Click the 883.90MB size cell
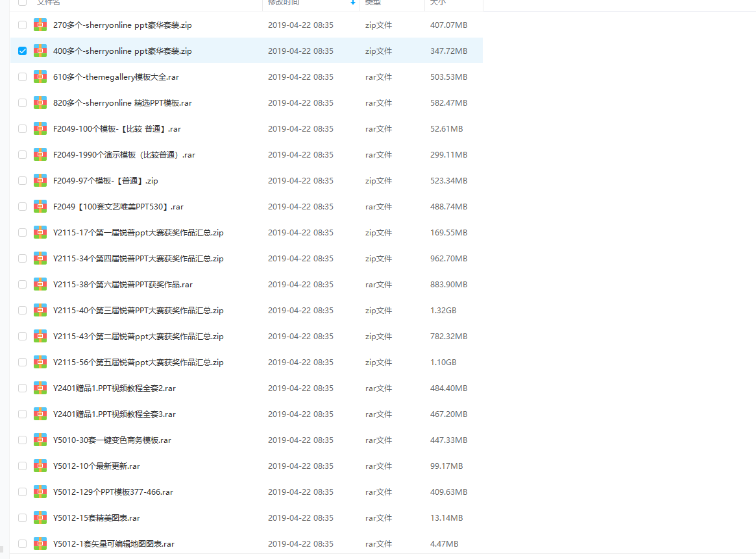This screenshot has width=756, height=559. click(x=449, y=284)
